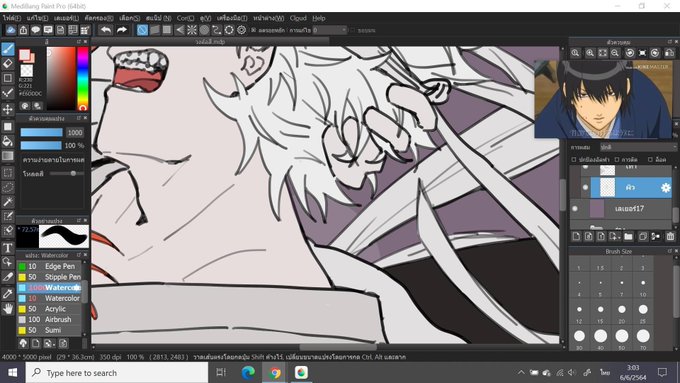Toggle the Clipping checkbox in layer panel
Image resolution: width=680 pixels, height=383 pixels.
point(617,160)
